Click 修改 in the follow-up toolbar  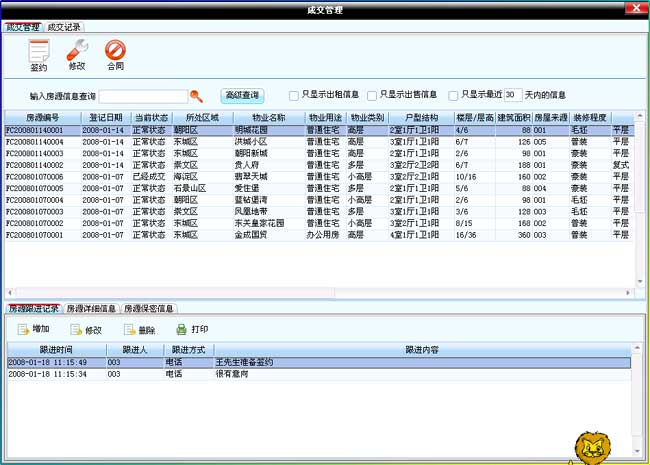pyautogui.click(x=86, y=329)
